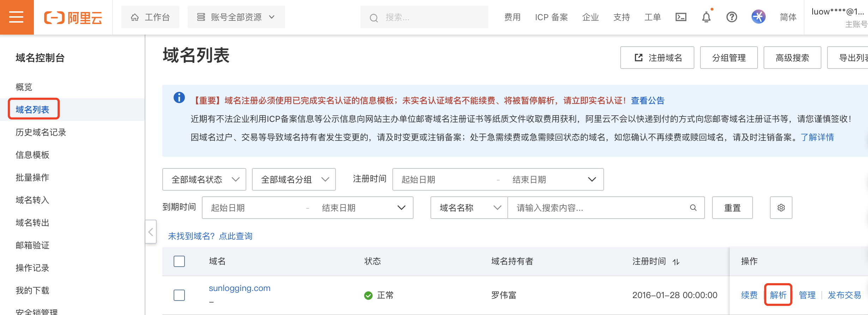The width and height of the screenshot is (868, 315).
Task: Click the 解析 link for sunlogging.com
Action: pyautogui.click(x=778, y=295)
